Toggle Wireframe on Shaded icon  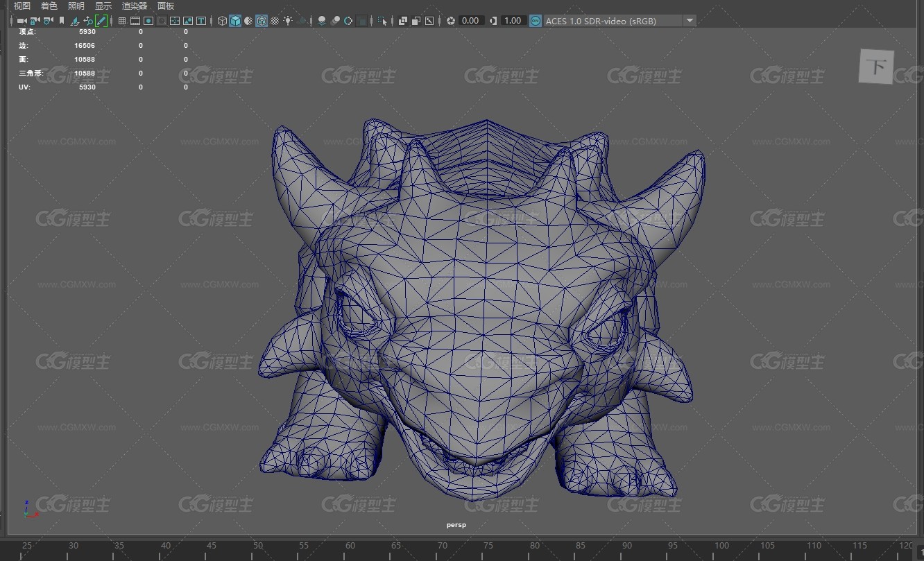pos(262,21)
